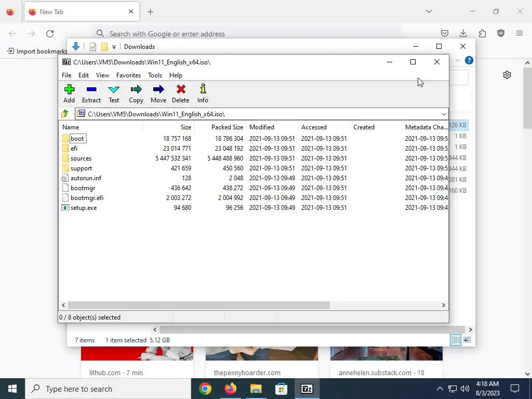Select the New Tab Firefox tab

click(82, 11)
